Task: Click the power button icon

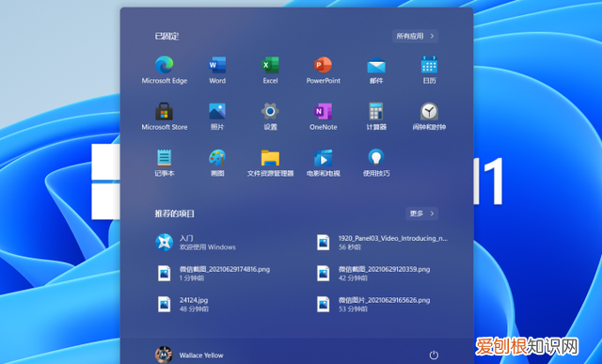Action: point(434,356)
